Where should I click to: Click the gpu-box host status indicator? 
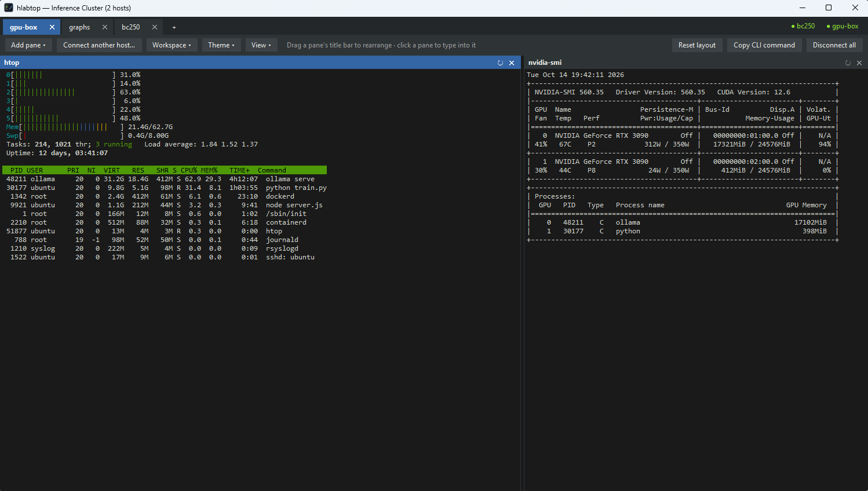pyautogui.click(x=843, y=26)
